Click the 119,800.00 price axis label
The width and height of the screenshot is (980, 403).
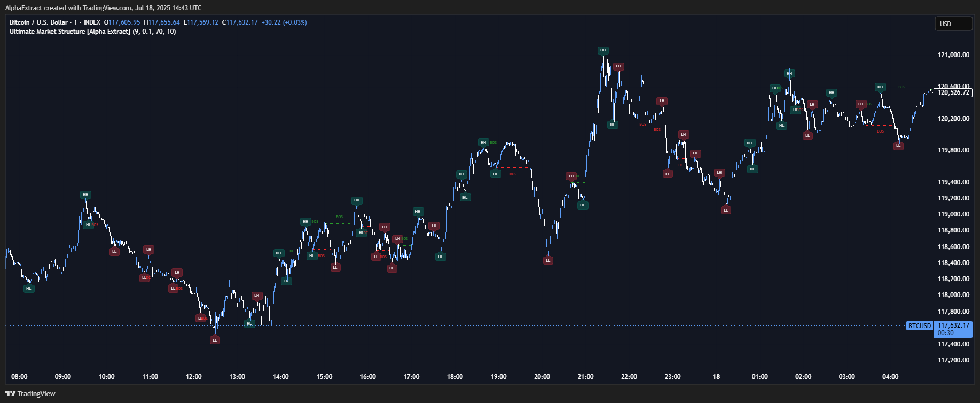(953, 150)
